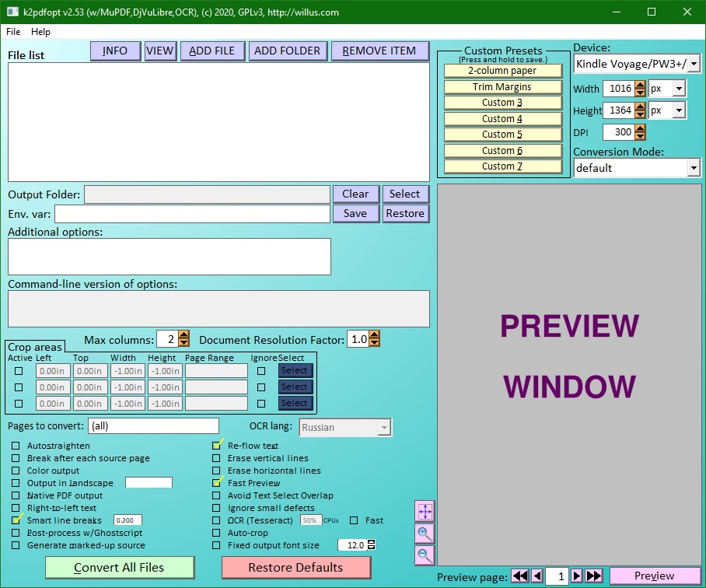
Task: Save the environment variable
Action: coord(355,213)
